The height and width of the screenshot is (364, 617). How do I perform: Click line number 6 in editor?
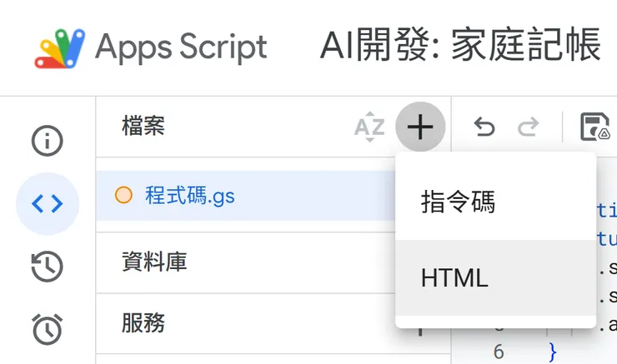[x=499, y=352]
